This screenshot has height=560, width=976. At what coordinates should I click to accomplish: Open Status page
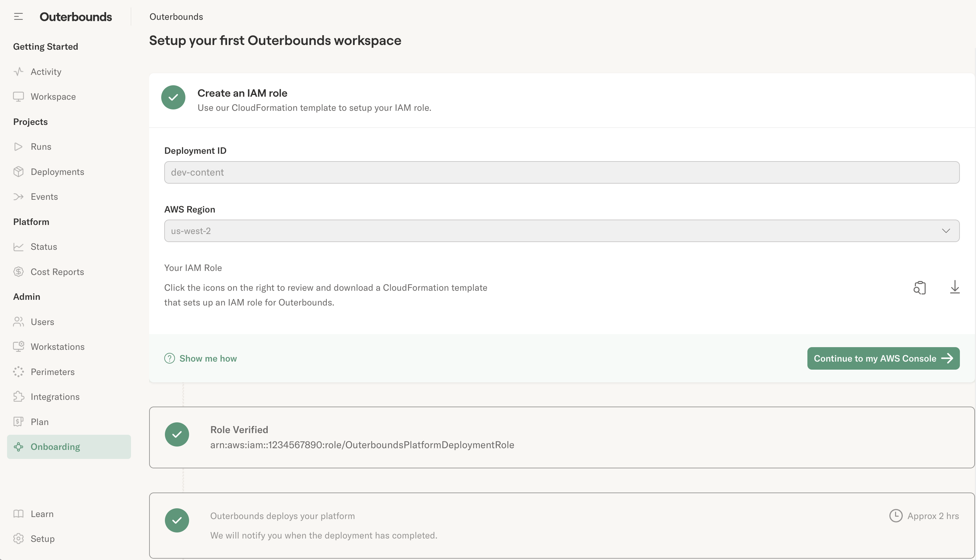tap(69, 246)
